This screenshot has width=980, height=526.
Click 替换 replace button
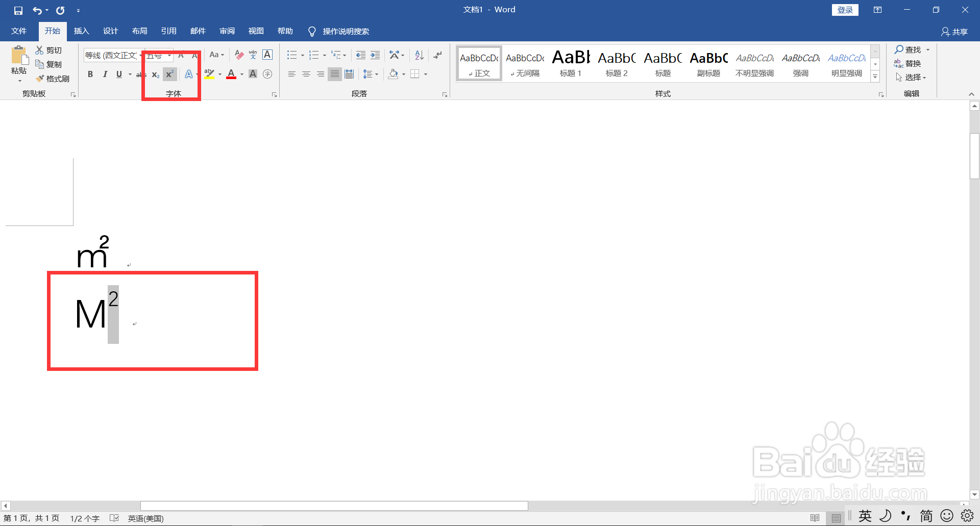pos(908,63)
